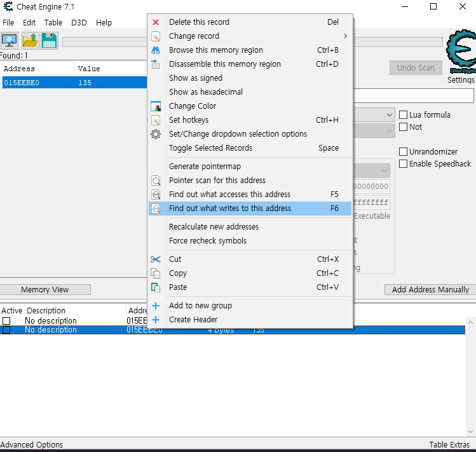Toggle Active checkbox of selected No description row
This screenshot has height=452, width=476.
tap(6, 330)
